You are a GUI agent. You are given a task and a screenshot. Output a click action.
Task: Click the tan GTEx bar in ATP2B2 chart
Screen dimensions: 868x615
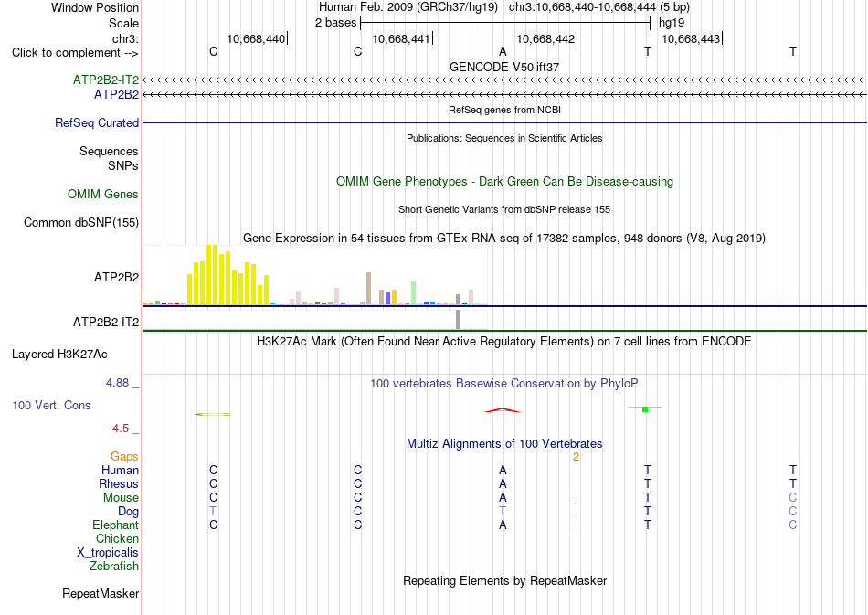[369, 289]
